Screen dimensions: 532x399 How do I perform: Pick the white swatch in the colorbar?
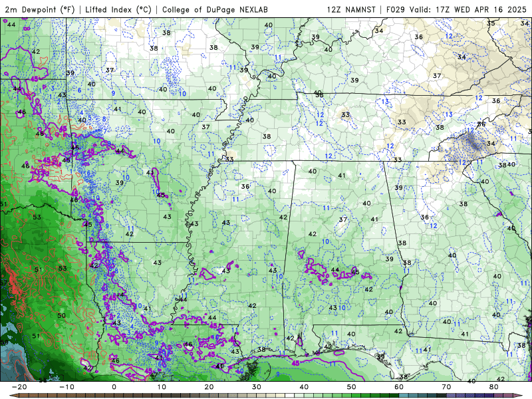coord(289,396)
